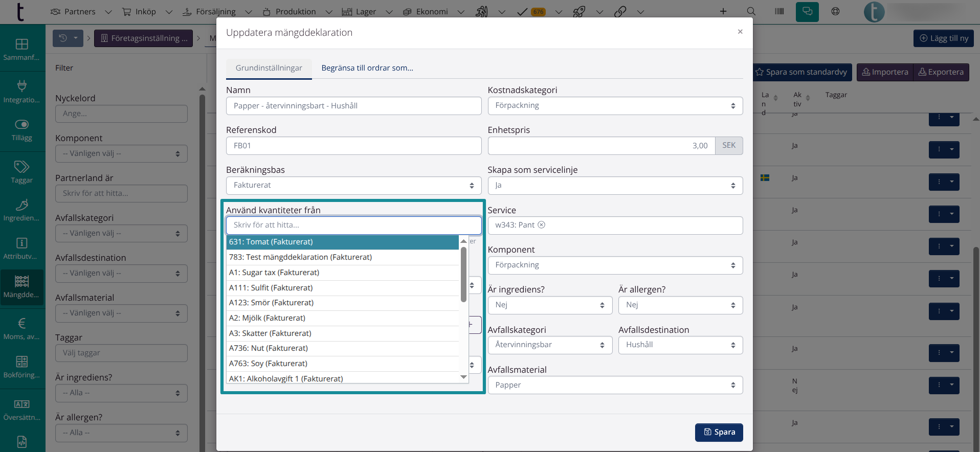
Task: Click Lägg till ny button
Action: click(944, 38)
